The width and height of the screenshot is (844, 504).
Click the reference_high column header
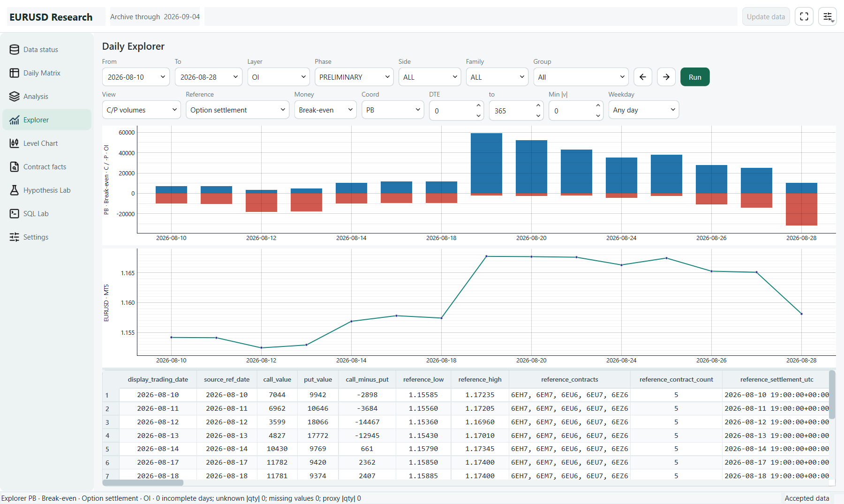(480, 379)
